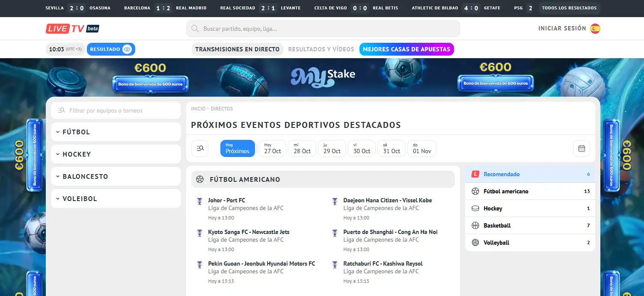644x296 pixels.
Task: Click the filter icon in teams filter box
Action: [x=61, y=110]
